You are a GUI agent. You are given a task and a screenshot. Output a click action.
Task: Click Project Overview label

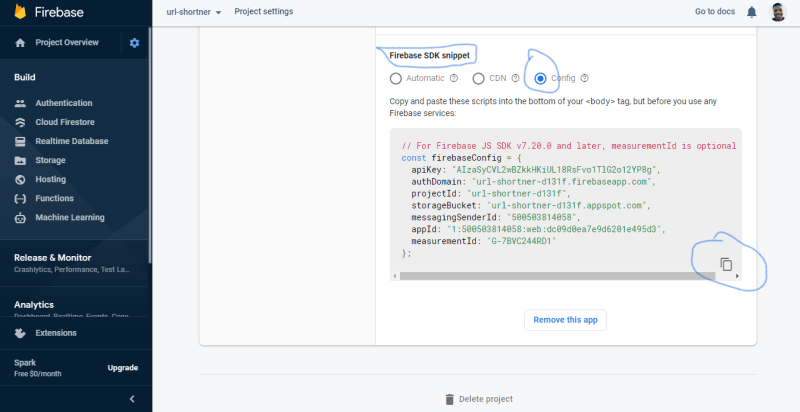click(x=67, y=42)
